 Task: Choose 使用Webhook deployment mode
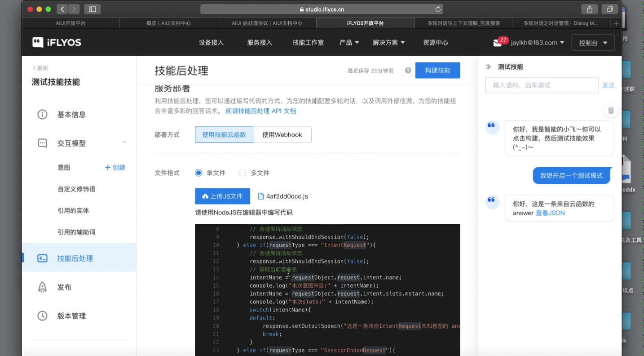coord(282,135)
